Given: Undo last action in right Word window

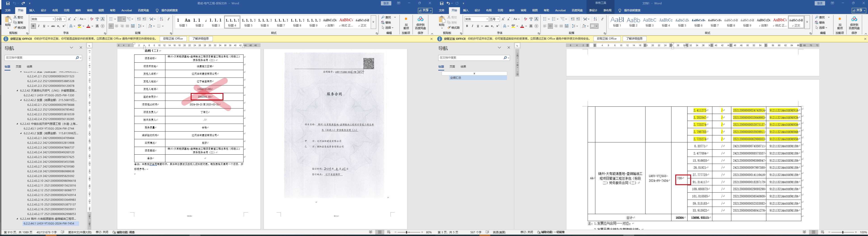Looking at the screenshot, I should [x=448, y=3].
